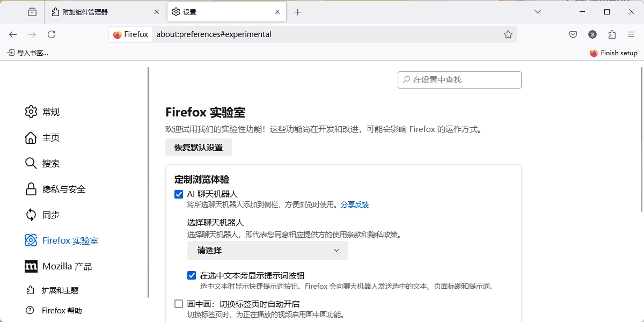Uncheck the AI 聊天机器人 checkbox

click(179, 194)
